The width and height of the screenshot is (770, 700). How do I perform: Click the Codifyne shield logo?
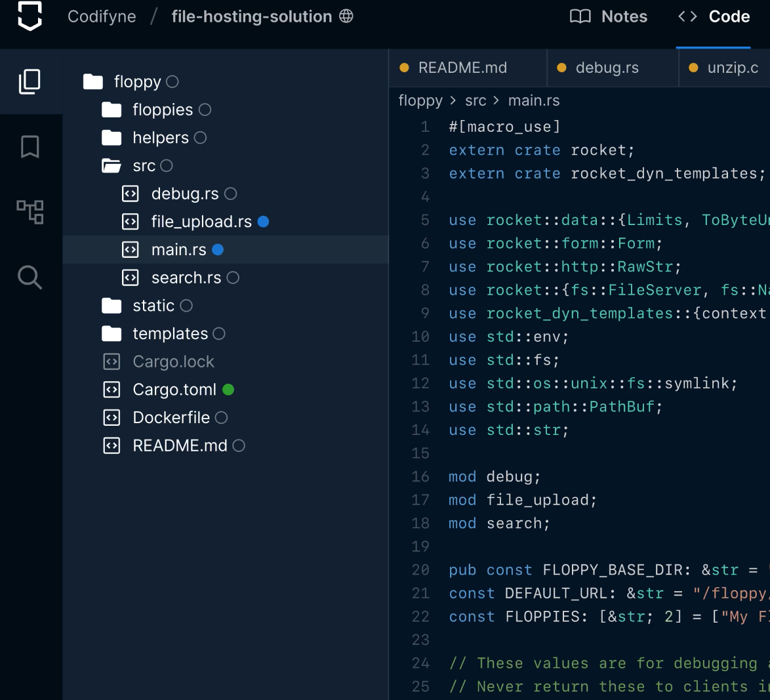click(x=30, y=16)
